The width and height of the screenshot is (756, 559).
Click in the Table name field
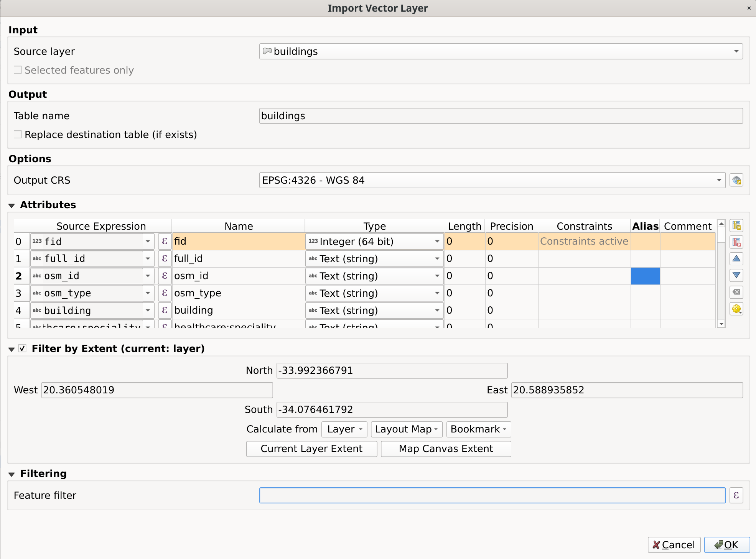click(501, 116)
